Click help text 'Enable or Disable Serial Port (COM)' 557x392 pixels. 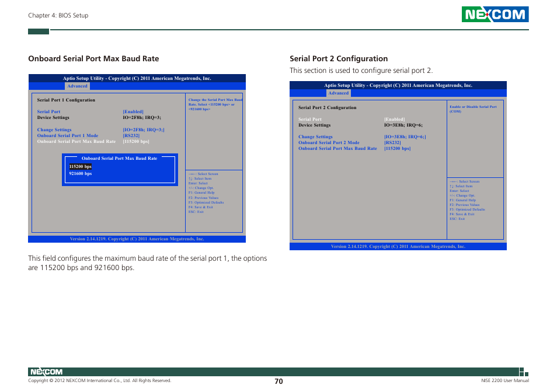click(473, 109)
